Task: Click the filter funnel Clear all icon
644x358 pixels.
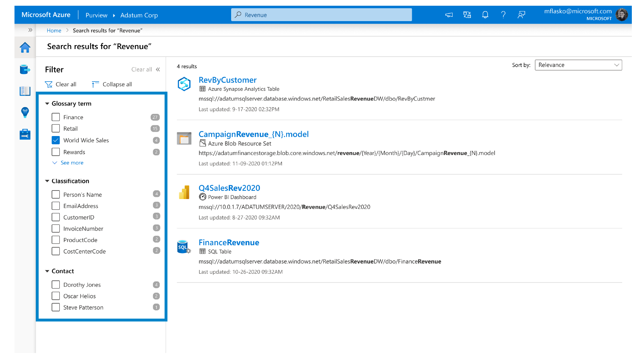Action: 49,84
